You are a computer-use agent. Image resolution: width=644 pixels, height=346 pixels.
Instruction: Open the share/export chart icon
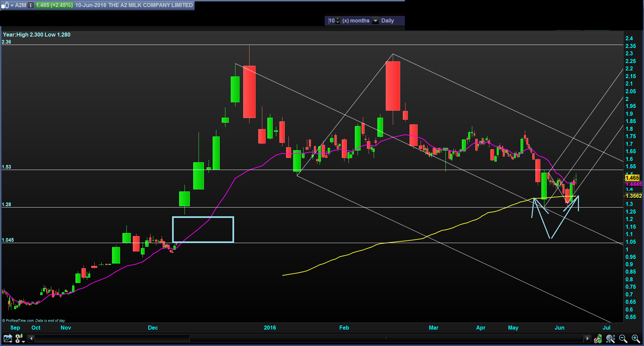[7, 338]
